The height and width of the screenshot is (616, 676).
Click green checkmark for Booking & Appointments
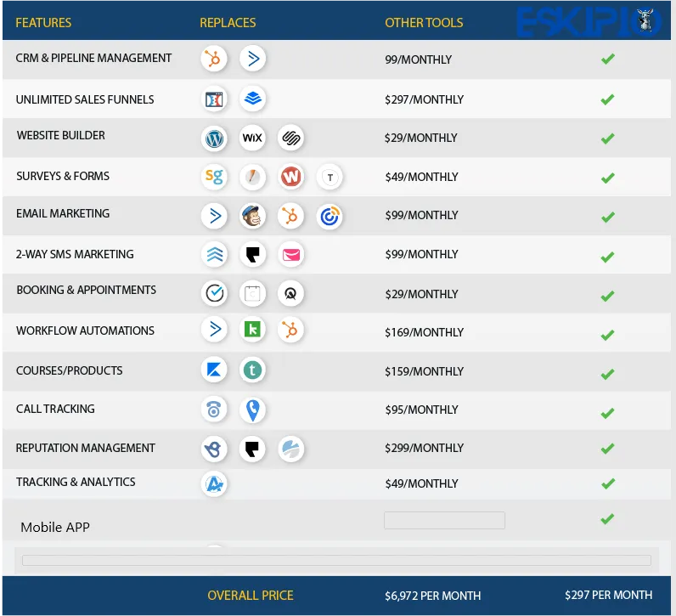coord(607,296)
